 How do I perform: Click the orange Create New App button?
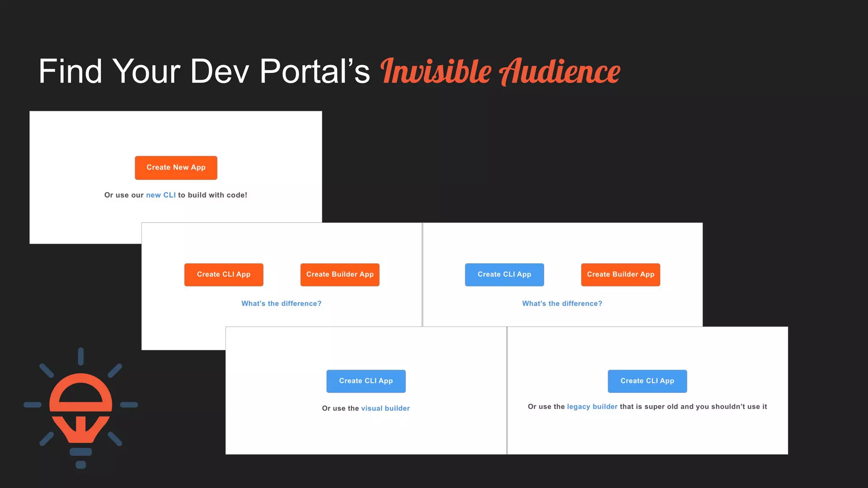[176, 168]
